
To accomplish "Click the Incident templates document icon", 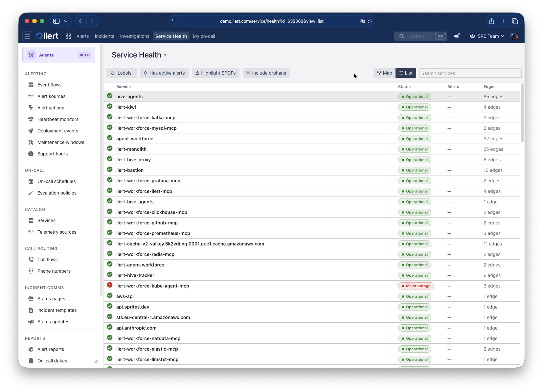I will 31,310.
